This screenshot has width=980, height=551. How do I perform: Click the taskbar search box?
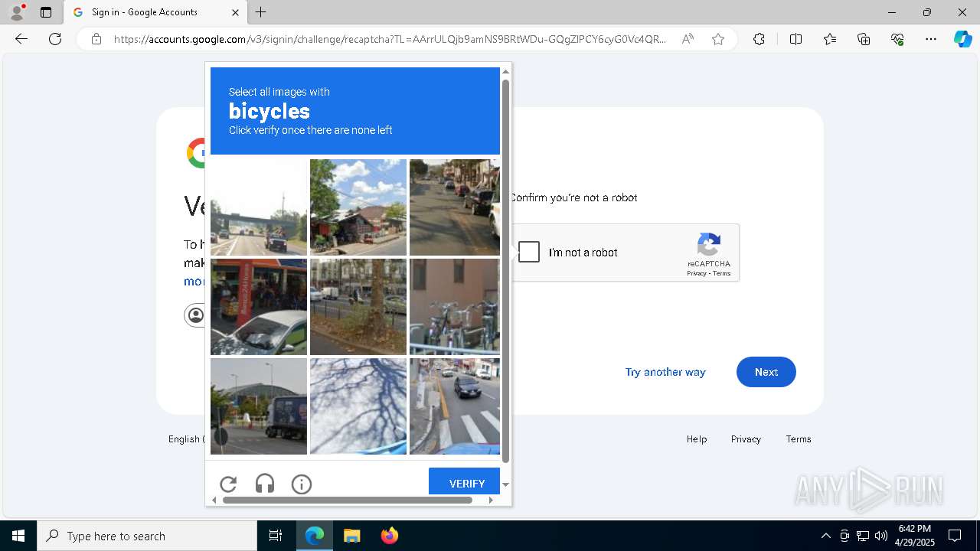pos(147,536)
